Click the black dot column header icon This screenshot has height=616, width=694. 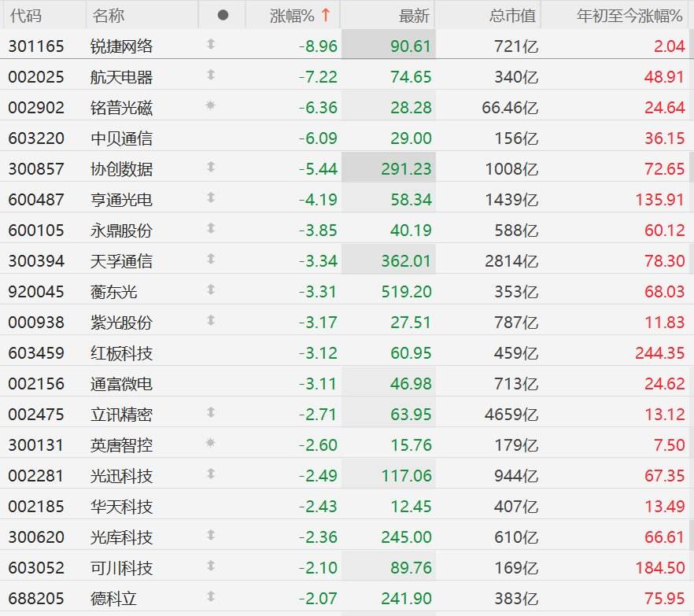(x=222, y=15)
